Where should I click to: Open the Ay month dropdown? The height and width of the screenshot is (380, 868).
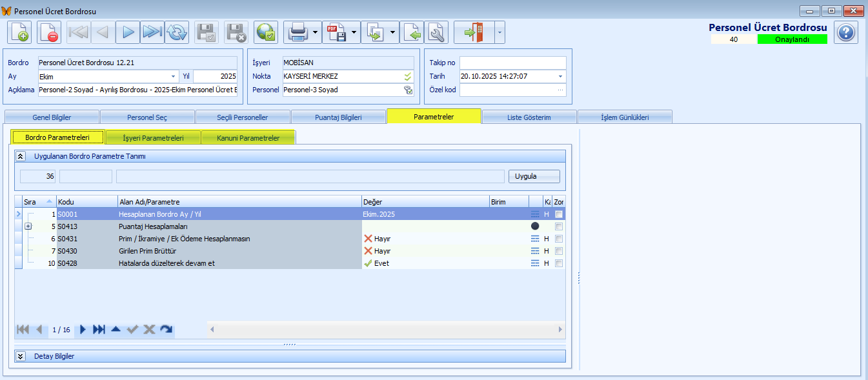click(x=174, y=76)
